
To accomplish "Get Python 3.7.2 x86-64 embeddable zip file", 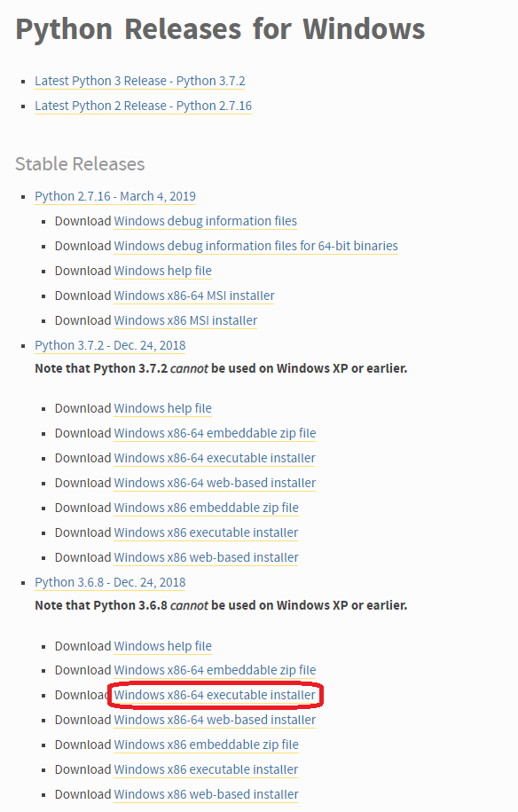I will coord(215,433).
